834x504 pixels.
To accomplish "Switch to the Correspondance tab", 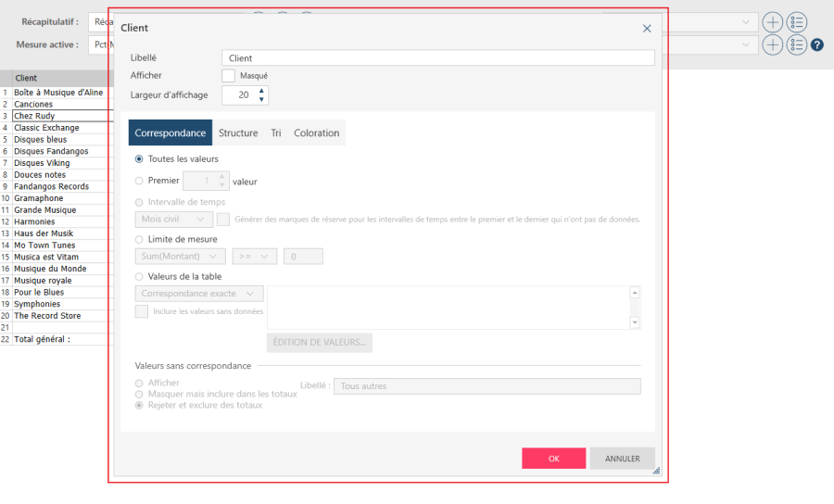I will click(171, 132).
